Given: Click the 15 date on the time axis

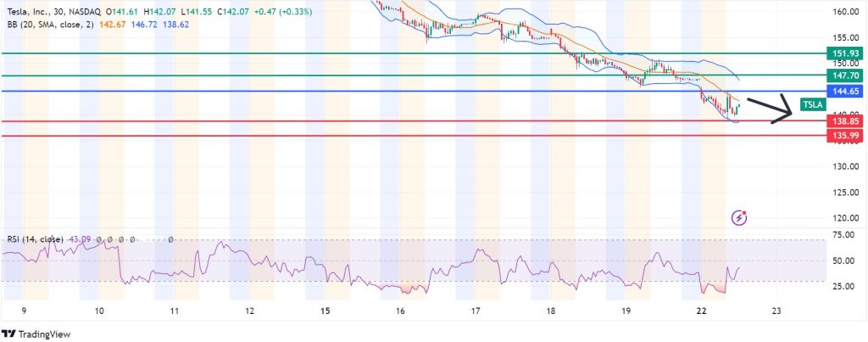Looking at the screenshot, I should pos(325,311).
